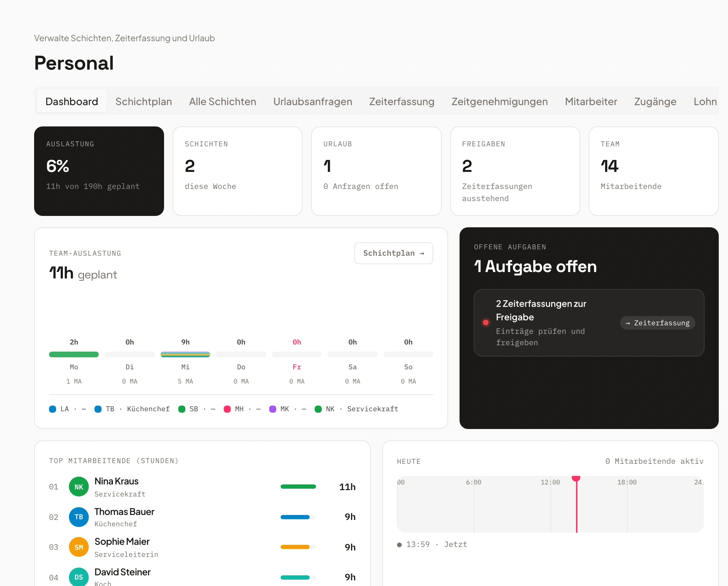Viewport: 728px width, 586px height.
Task: Click the '11h von 190h geplant' text
Action: (x=93, y=186)
